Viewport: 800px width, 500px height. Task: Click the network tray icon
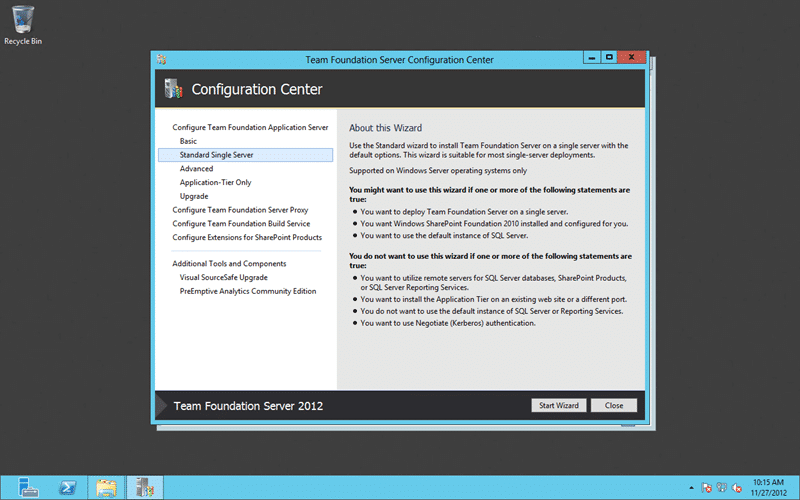click(x=721, y=488)
